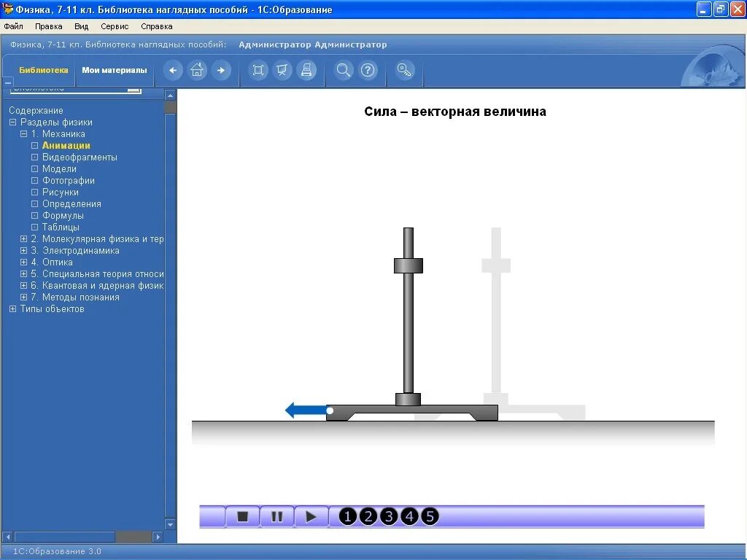Jump to animation step 2
This screenshot has width=747, height=560.
click(368, 517)
